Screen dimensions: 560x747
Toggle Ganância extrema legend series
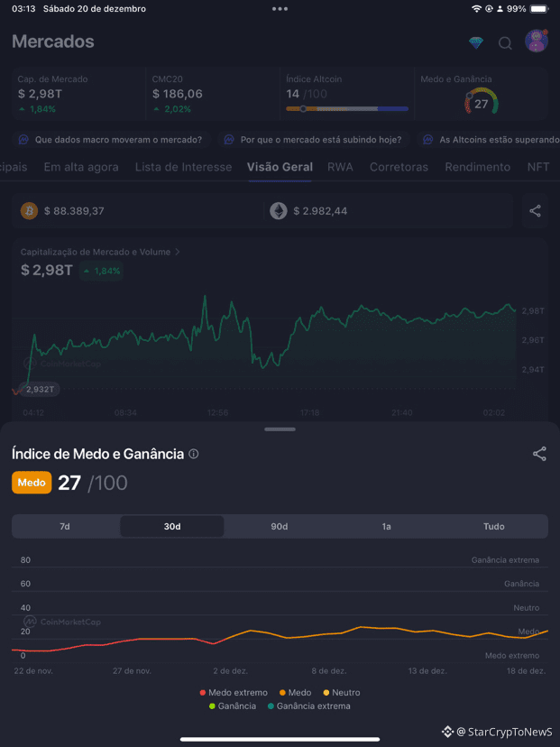tap(308, 705)
